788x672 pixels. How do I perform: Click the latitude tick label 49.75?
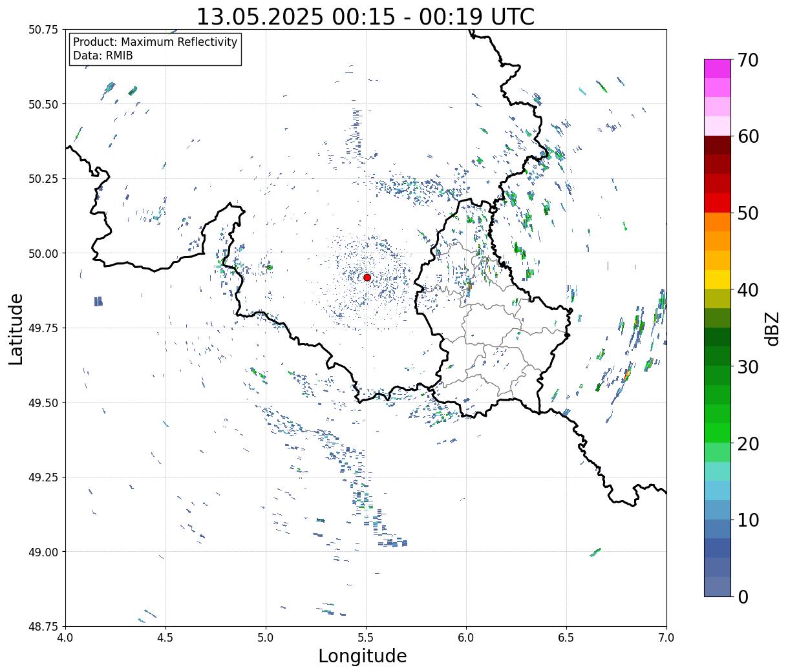click(43, 328)
